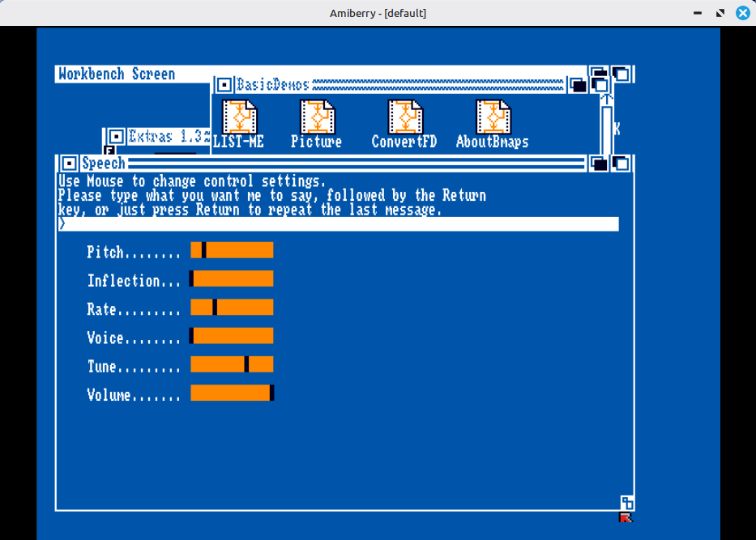The width and height of the screenshot is (756, 540).
Task: Click the BasicDemos vertical scrollbar
Action: click(x=607, y=130)
